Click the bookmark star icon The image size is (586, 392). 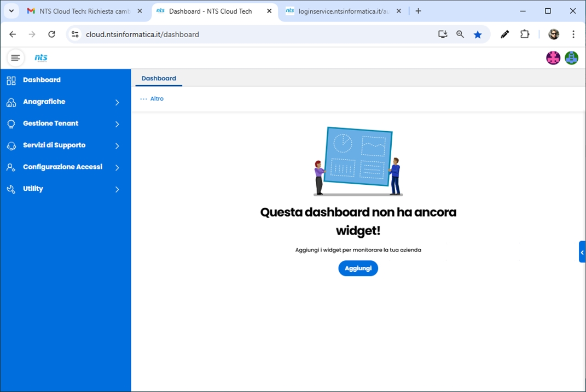coord(478,34)
